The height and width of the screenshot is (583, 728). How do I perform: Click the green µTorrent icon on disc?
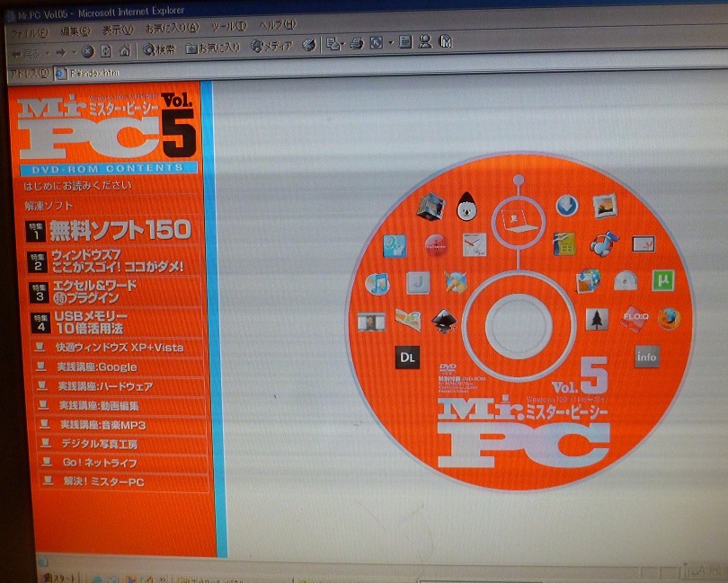(x=663, y=280)
